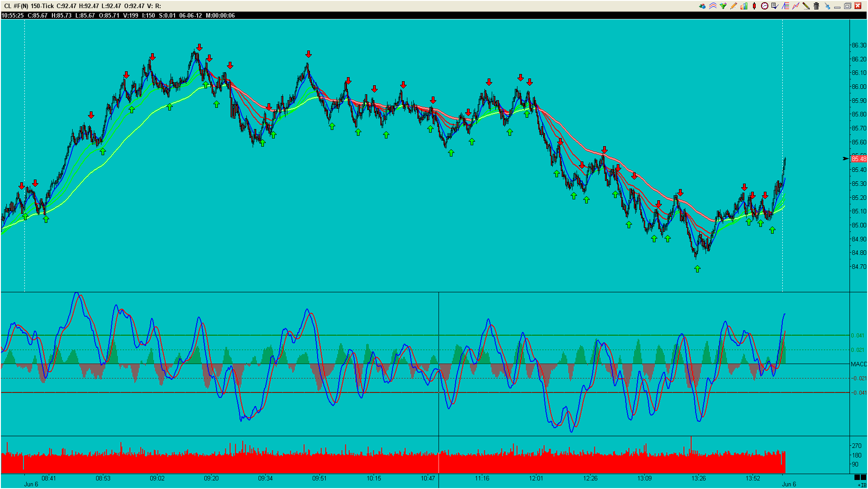Open the checklist with checkmark icon
Screen dimensions: 868x489
(x=775, y=6)
